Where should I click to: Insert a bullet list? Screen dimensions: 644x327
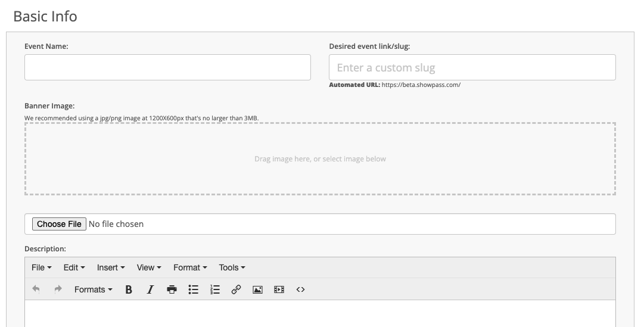click(x=194, y=289)
